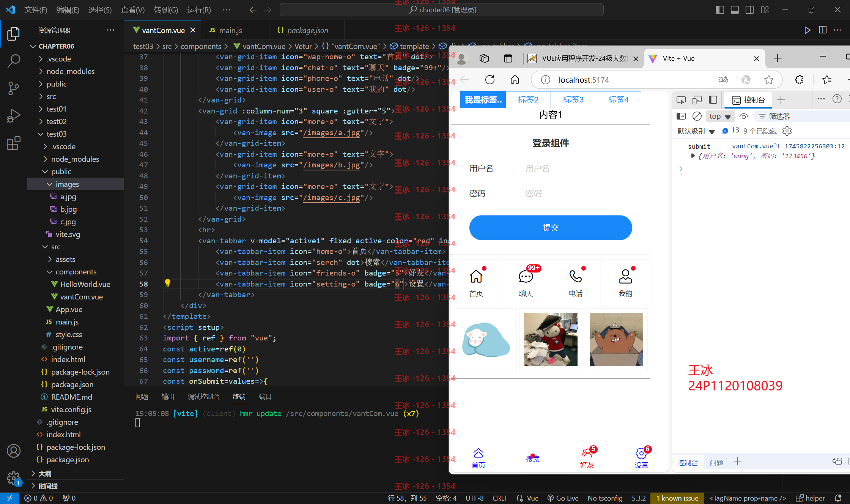Open the vantCom.vue source link in console
Image resolution: width=850 pixels, height=504 pixels.
coord(788,146)
